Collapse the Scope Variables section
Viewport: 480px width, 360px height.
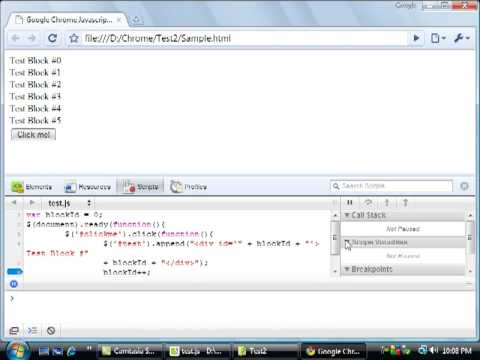(347, 242)
